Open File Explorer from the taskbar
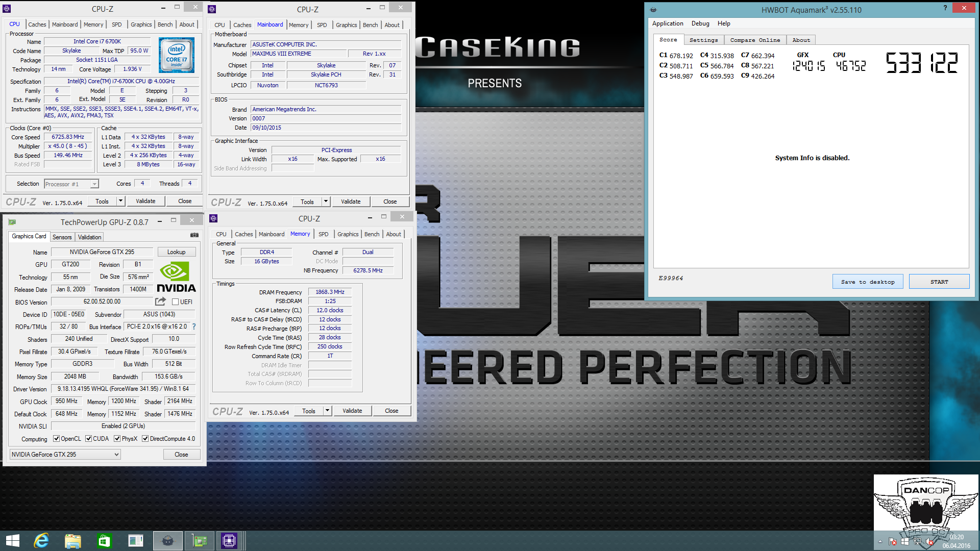Image resolution: width=980 pixels, height=551 pixels. pos(72,541)
